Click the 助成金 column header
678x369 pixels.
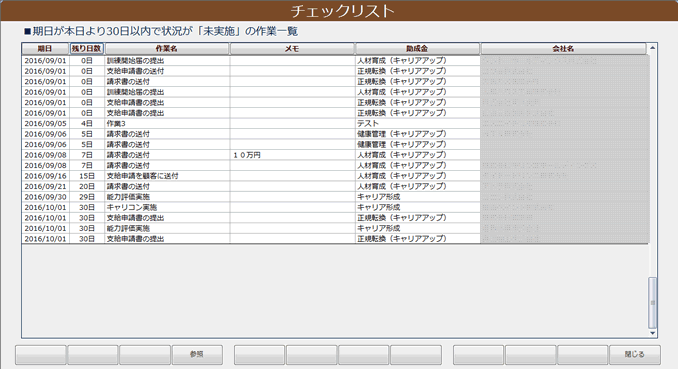[417, 49]
